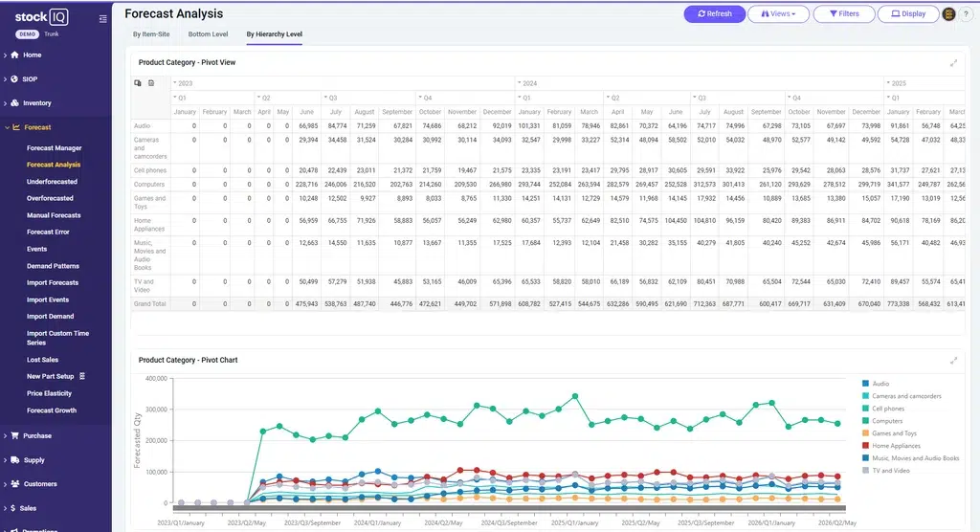Switch to the Bottom Level tab
Viewport: 980px width, 532px height.
208,34
